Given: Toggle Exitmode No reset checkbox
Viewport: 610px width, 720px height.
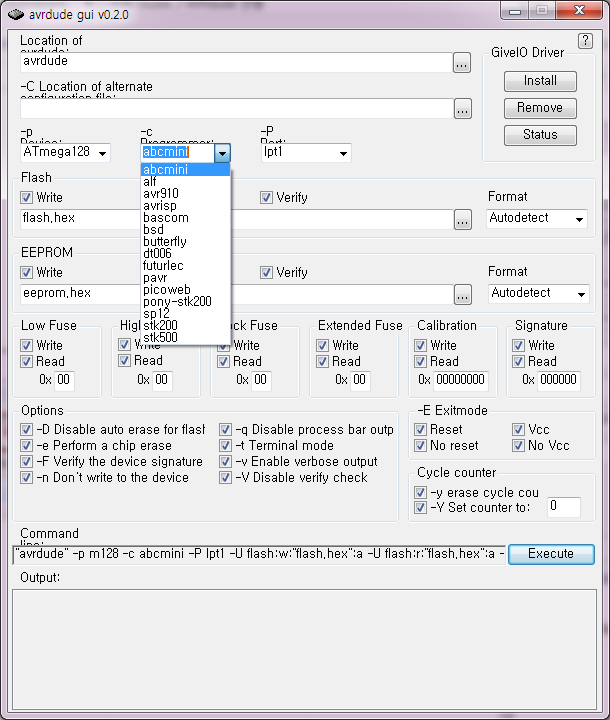Looking at the screenshot, I should (420, 446).
